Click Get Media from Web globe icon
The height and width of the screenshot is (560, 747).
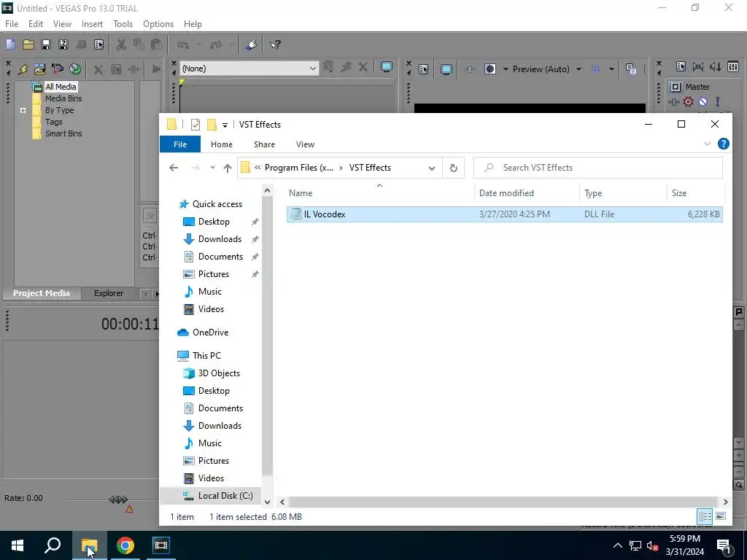(x=75, y=69)
